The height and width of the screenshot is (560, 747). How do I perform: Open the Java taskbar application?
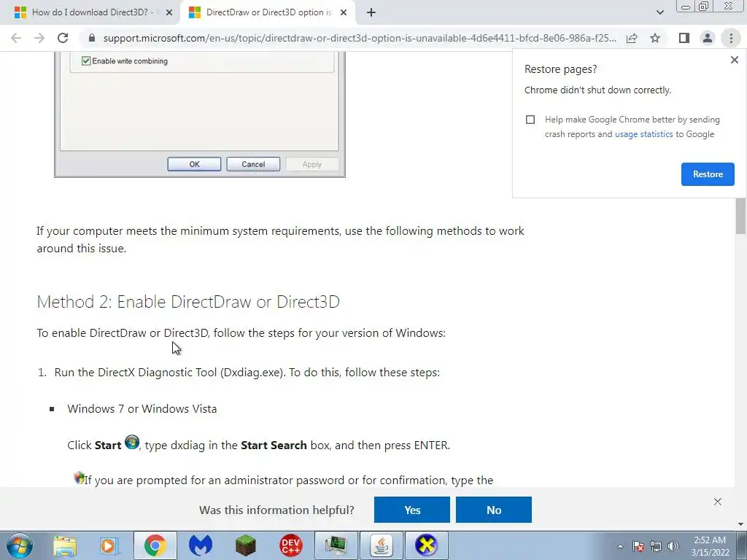tap(382, 545)
